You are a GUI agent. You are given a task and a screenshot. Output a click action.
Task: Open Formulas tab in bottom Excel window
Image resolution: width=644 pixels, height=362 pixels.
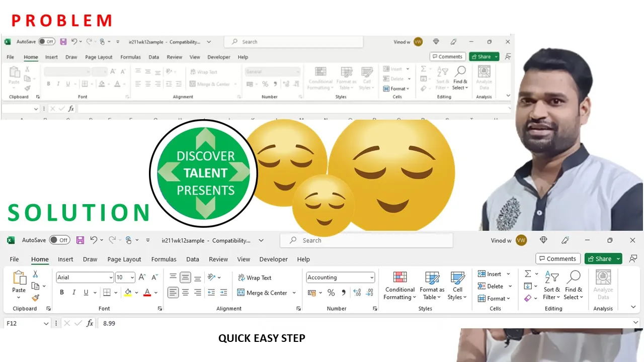tap(164, 259)
